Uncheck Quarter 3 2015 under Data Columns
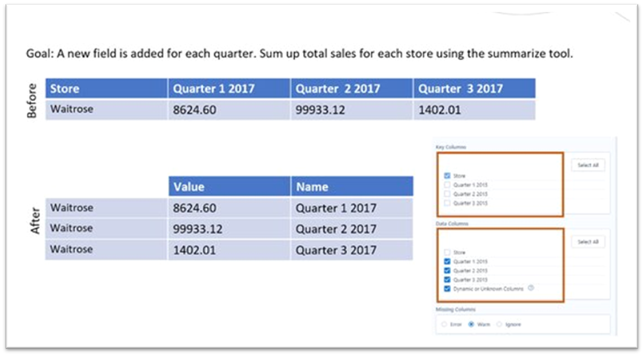Screen dimensions: 644x356 [x=447, y=280]
